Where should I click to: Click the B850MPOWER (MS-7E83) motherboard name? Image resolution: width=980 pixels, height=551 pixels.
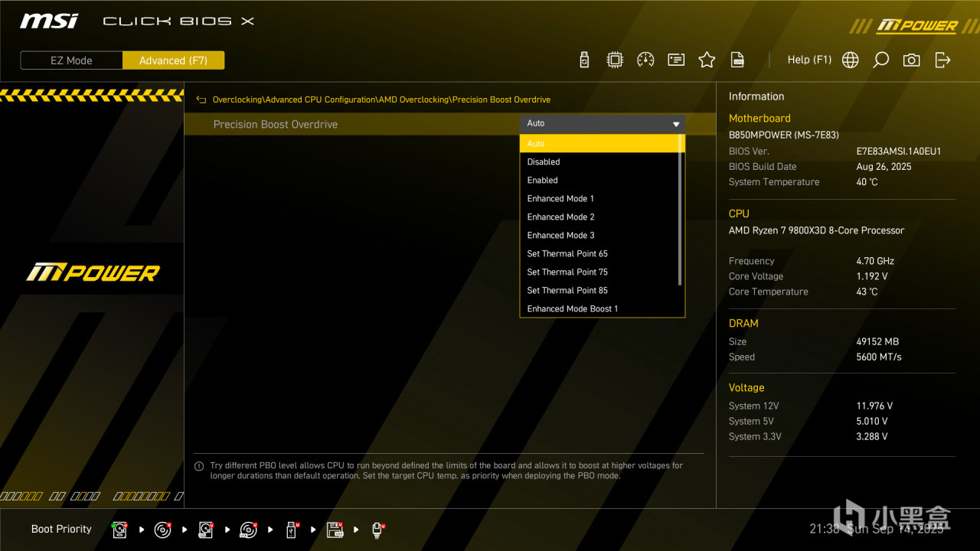pyautogui.click(x=784, y=135)
